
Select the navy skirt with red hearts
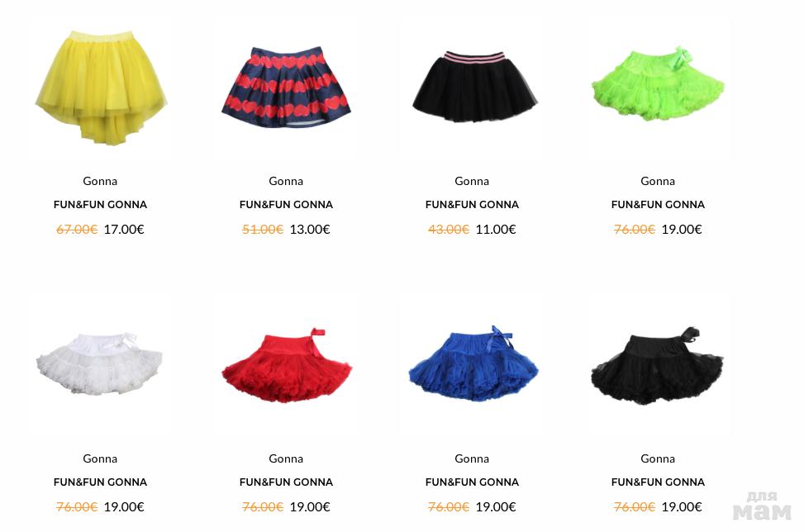(x=286, y=86)
